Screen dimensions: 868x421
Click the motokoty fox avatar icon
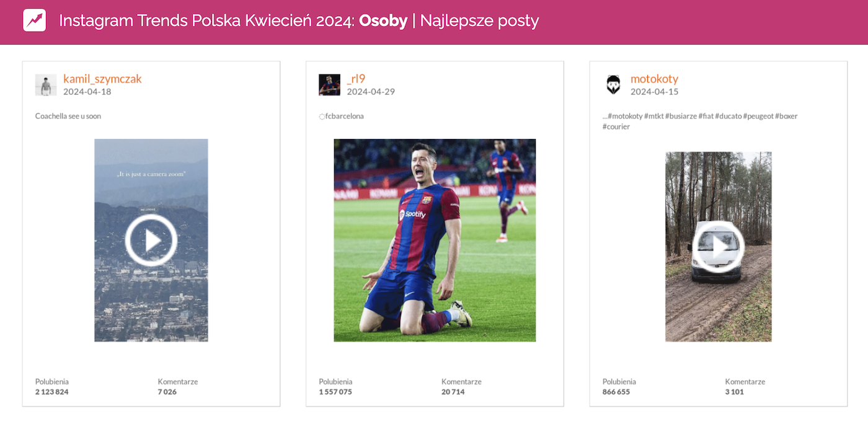pyautogui.click(x=613, y=85)
